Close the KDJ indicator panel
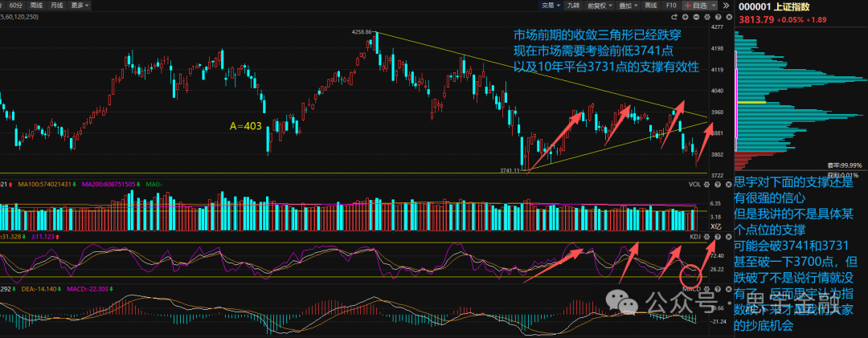868x338 pixels. (x=728, y=237)
